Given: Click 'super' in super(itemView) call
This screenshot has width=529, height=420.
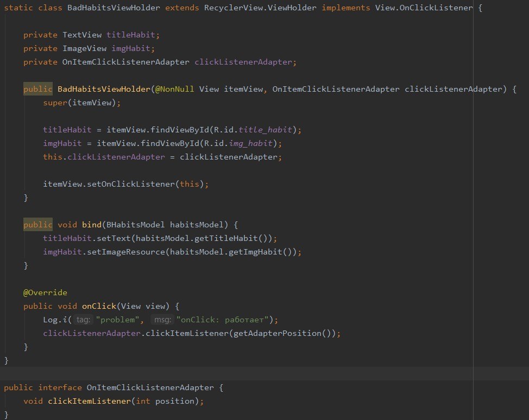Looking at the screenshot, I should (x=55, y=103).
